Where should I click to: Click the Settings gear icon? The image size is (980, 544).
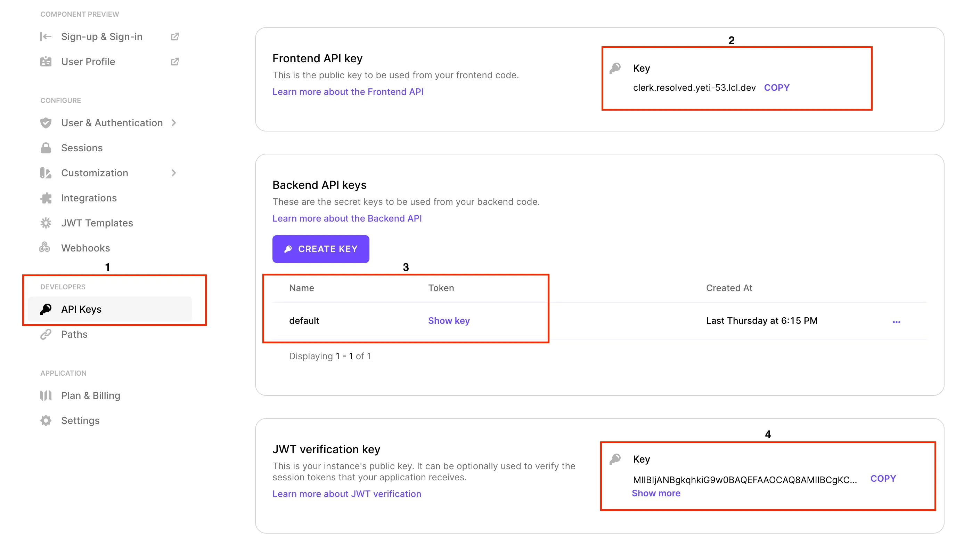pyautogui.click(x=46, y=420)
